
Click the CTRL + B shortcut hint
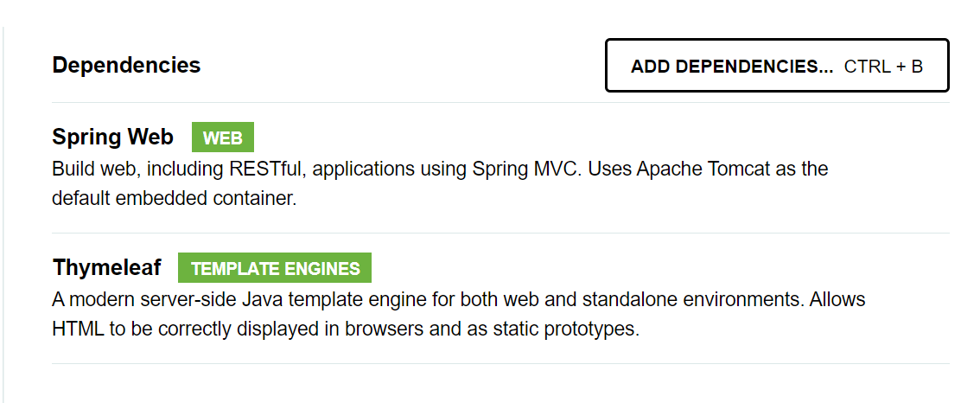[883, 66]
